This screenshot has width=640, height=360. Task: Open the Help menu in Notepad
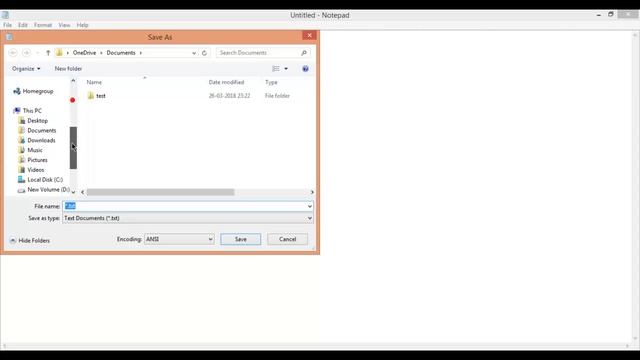(x=82, y=25)
